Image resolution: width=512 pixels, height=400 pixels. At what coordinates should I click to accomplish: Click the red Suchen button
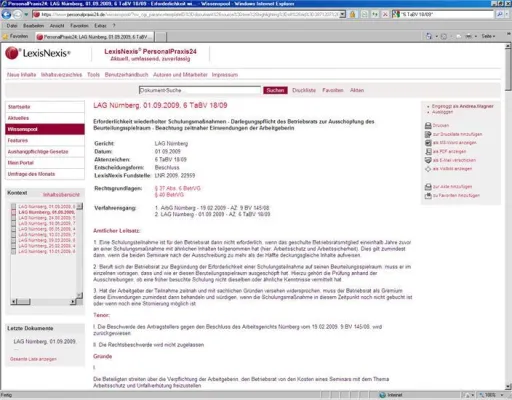[x=275, y=90]
